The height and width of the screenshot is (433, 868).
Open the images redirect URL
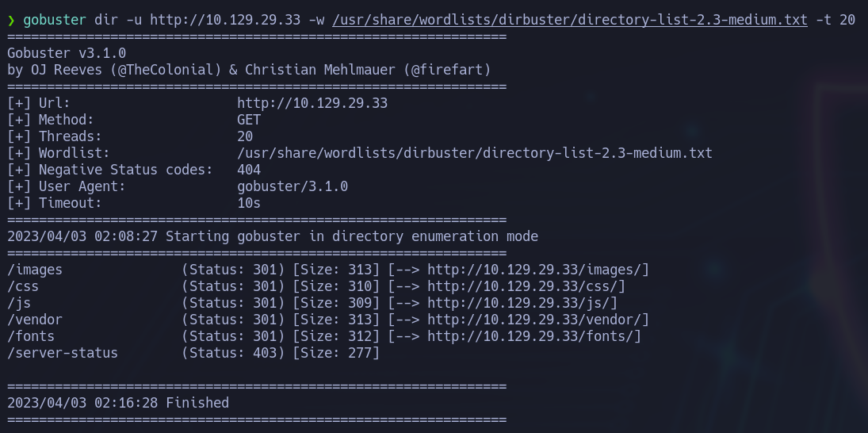coord(538,270)
